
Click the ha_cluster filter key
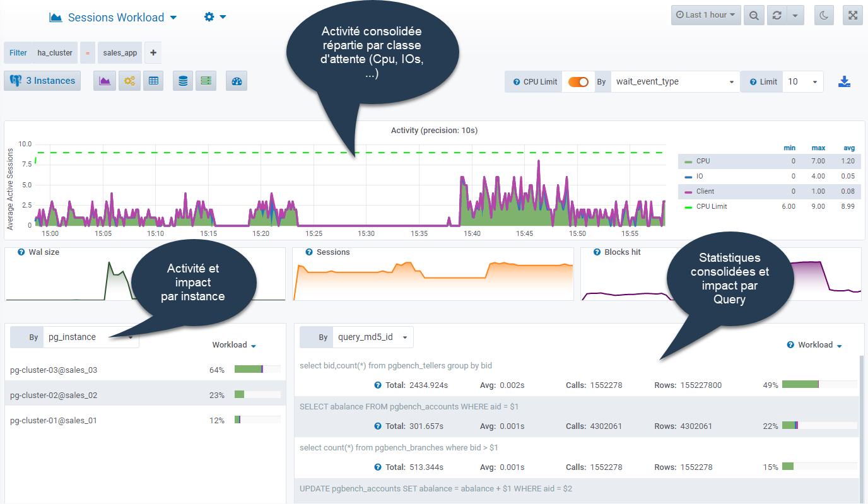click(x=55, y=53)
